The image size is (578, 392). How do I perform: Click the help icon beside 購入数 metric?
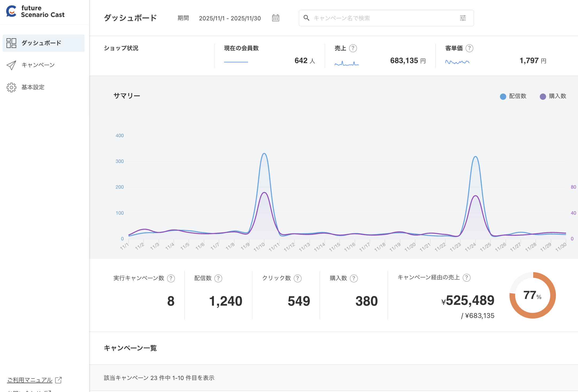tap(354, 278)
